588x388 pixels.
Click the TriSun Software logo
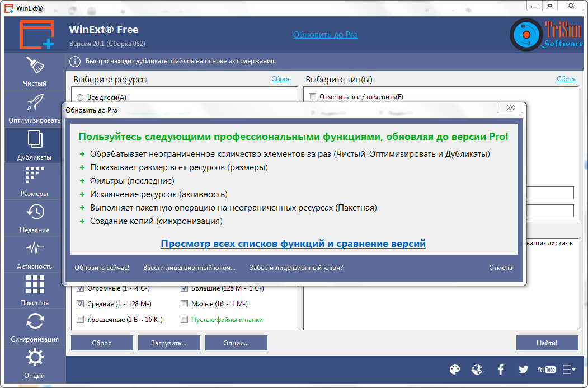[547, 35]
